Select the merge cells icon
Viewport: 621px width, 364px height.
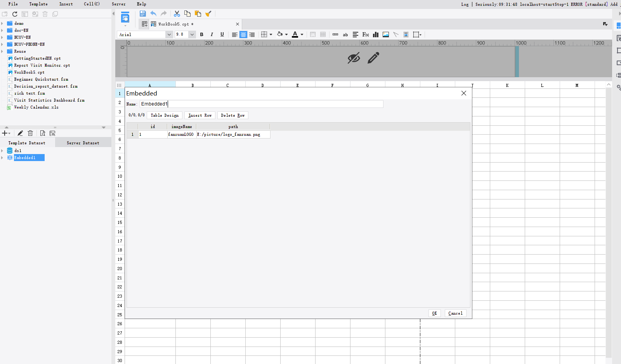(x=313, y=35)
